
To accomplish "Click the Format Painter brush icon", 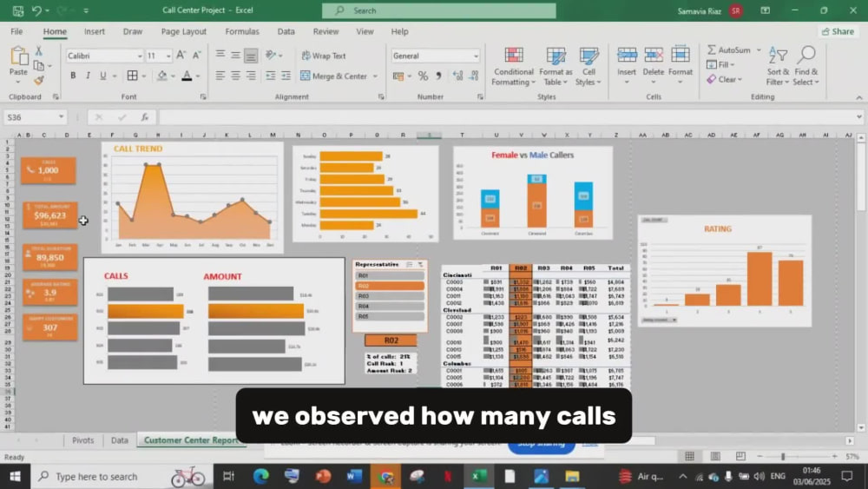I will pyautogui.click(x=39, y=80).
